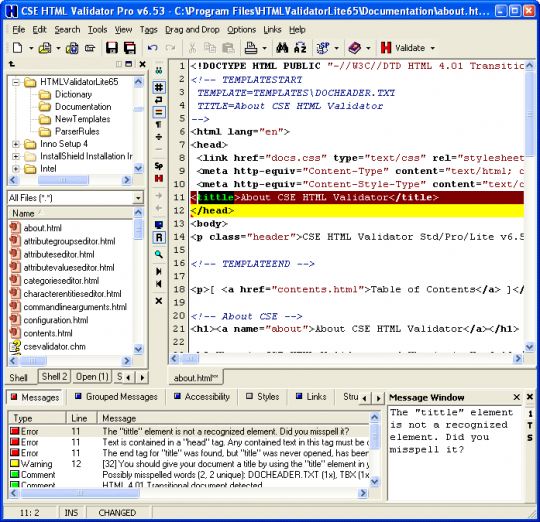Select file csevalidator.chm
The height and width of the screenshot is (522, 540).
(54, 347)
